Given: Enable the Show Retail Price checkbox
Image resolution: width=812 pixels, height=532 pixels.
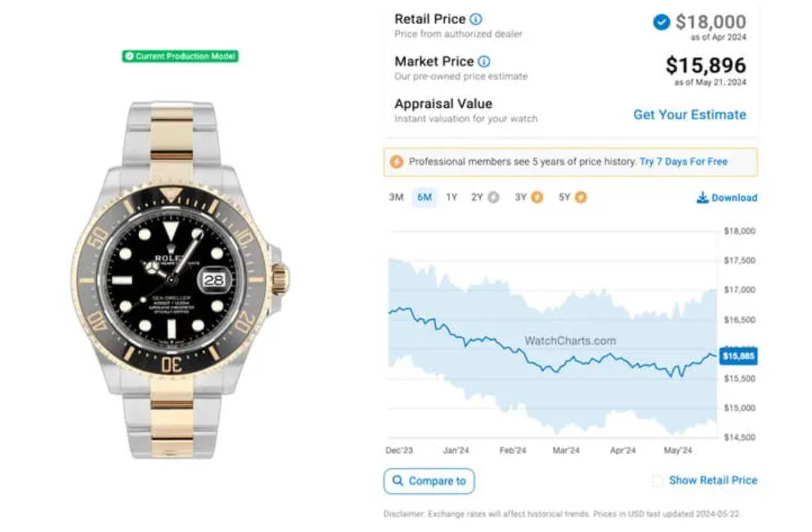Looking at the screenshot, I should tap(657, 481).
